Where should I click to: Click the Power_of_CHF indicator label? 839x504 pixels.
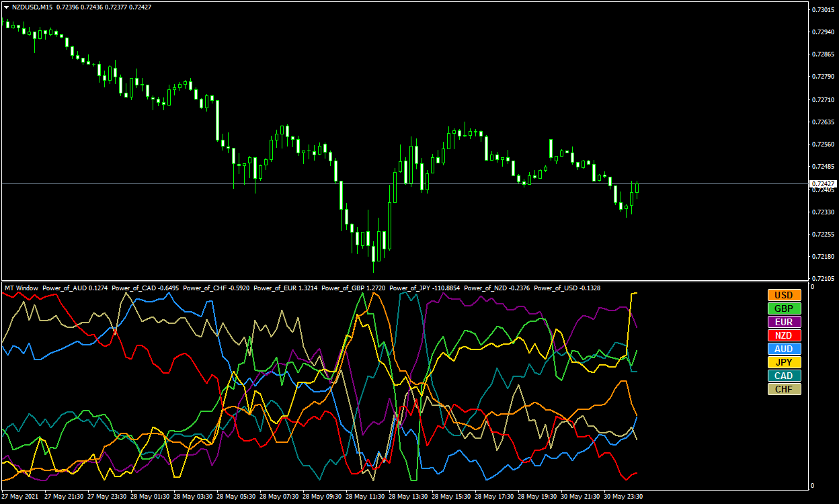(x=214, y=288)
